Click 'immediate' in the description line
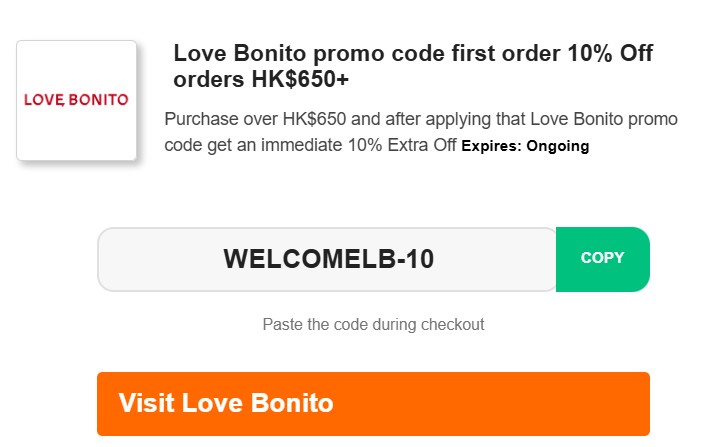This screenshot has width=711, height=447. pos(304,146)
